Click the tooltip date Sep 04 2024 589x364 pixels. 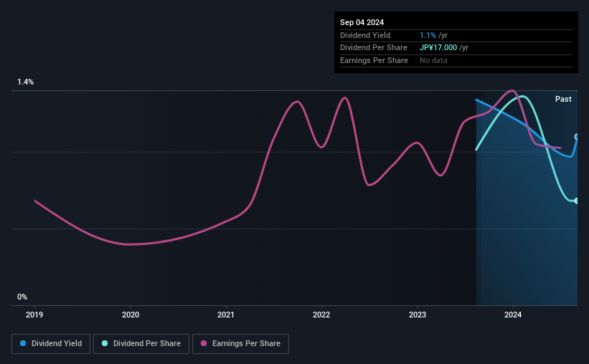(x=364, y=23)
